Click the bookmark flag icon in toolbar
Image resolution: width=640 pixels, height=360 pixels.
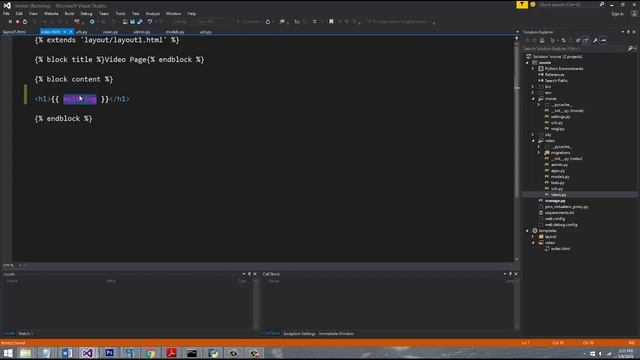331,22
